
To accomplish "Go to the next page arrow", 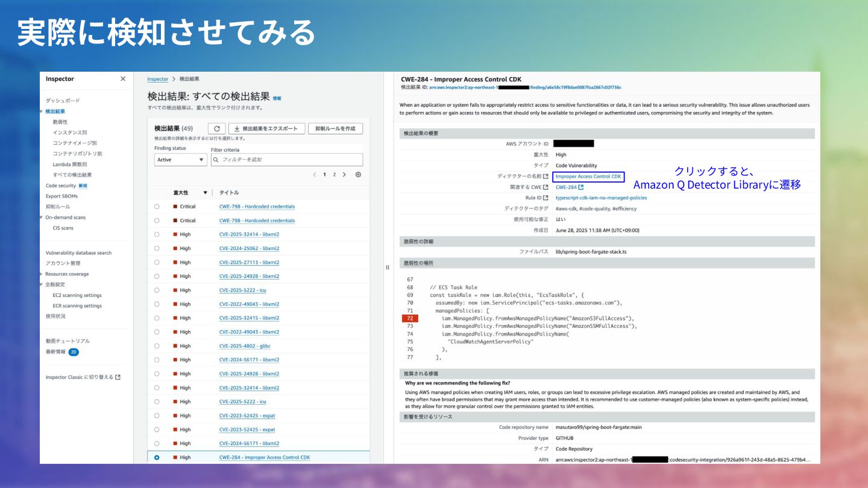I will tap(344, 174).
